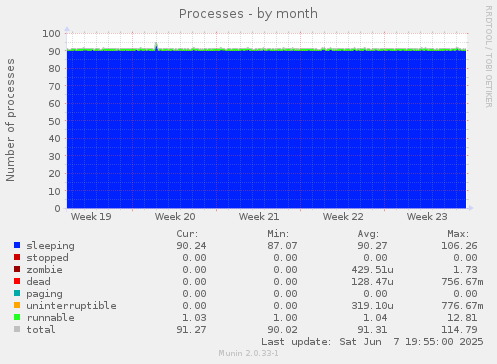Click dead average value 128.47u

click(372, 282)
